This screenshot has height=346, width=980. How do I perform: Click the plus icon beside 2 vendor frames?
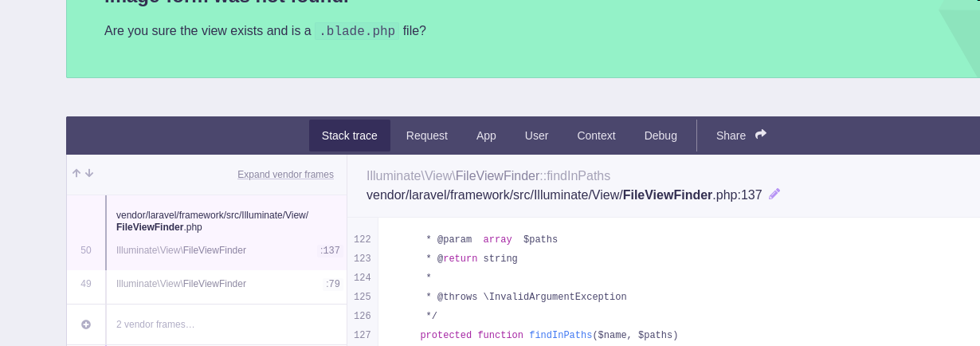point(86,324)
